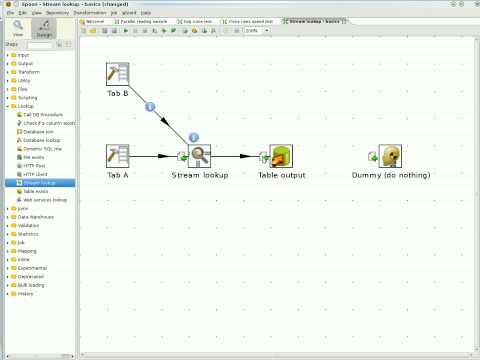Screen dimensions: 480x360
Task: Open the Transformation menu
Action: (90, 13)
